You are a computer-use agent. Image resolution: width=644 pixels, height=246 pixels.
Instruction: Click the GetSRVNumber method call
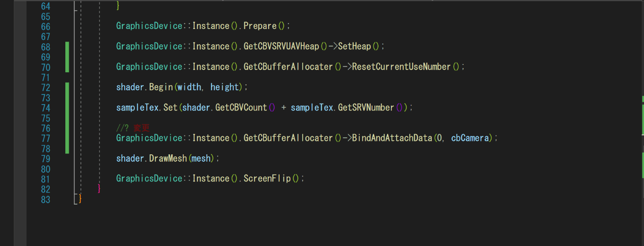pos(366,107)
